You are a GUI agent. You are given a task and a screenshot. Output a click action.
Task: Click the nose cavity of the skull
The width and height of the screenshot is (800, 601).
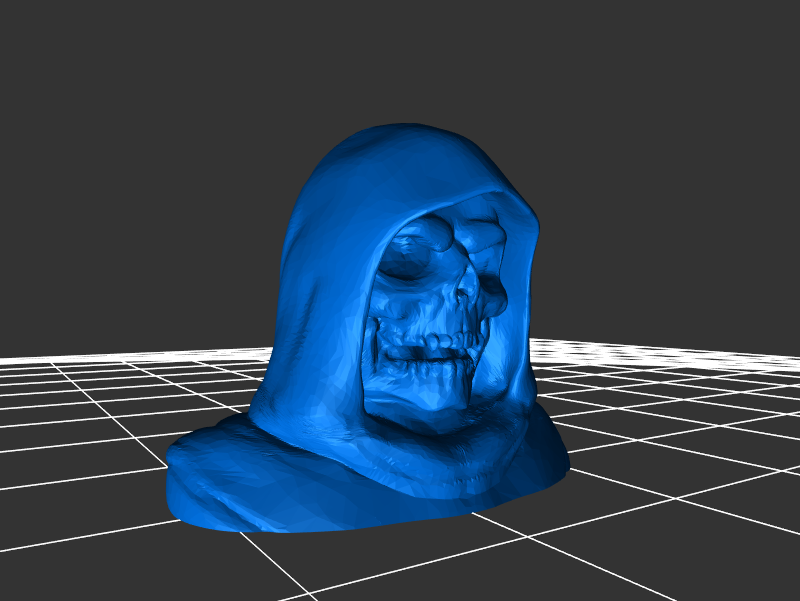(x=465, y=298)
